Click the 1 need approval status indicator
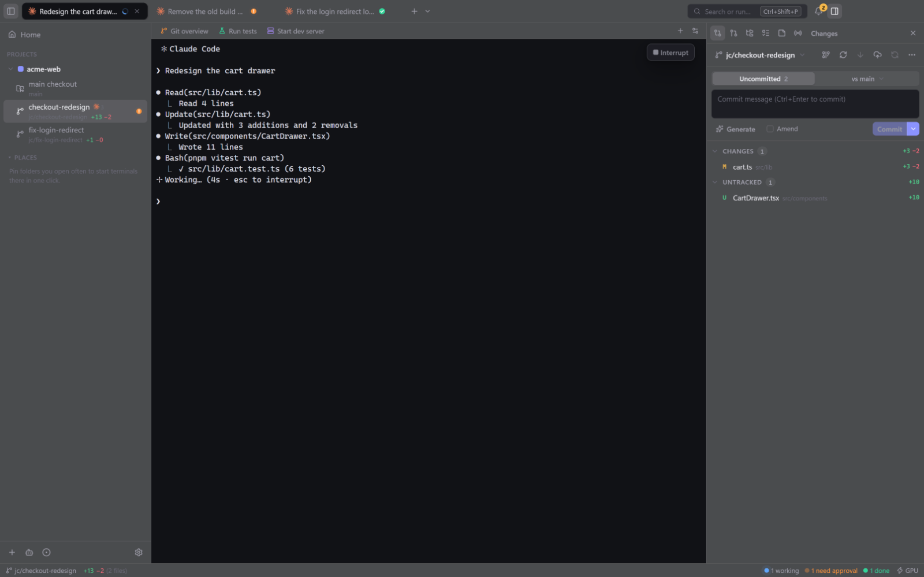 pyautogui.click(x=831, y=571)
